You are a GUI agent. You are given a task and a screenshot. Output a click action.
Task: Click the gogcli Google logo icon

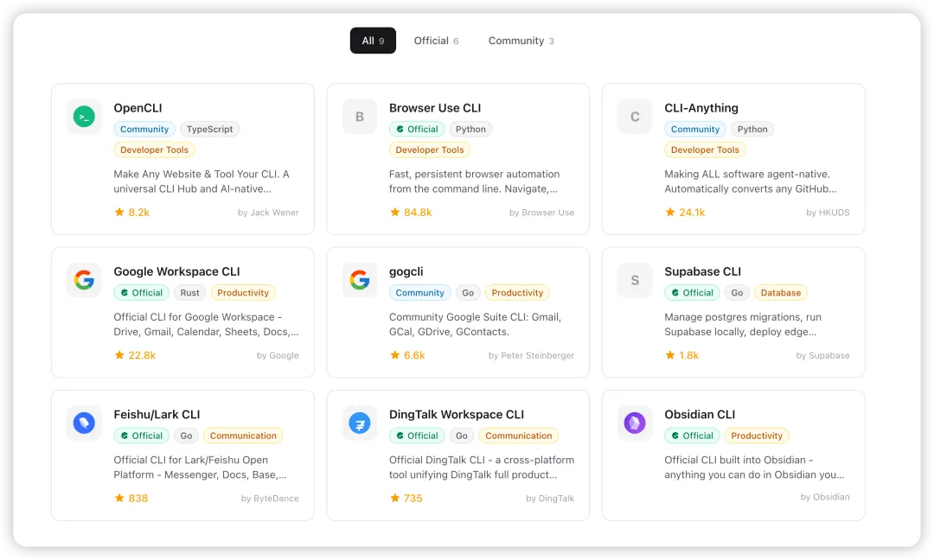(x=359, y=280)
